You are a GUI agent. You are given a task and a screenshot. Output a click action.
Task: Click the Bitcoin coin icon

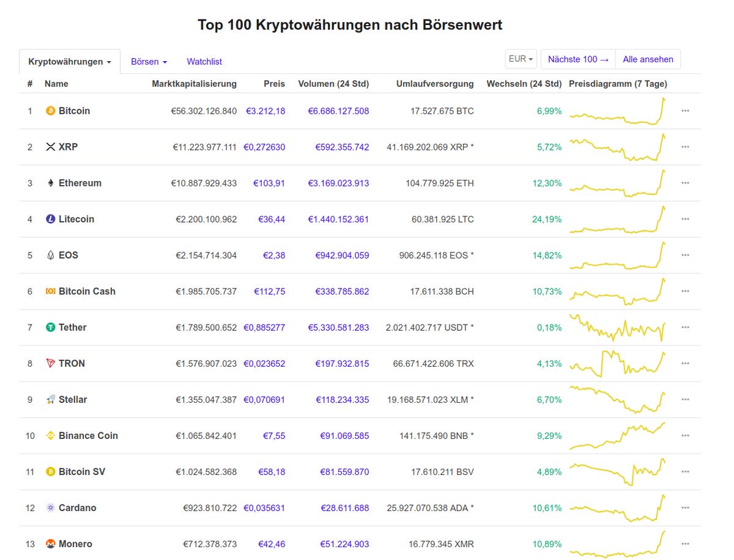(51, 111)
